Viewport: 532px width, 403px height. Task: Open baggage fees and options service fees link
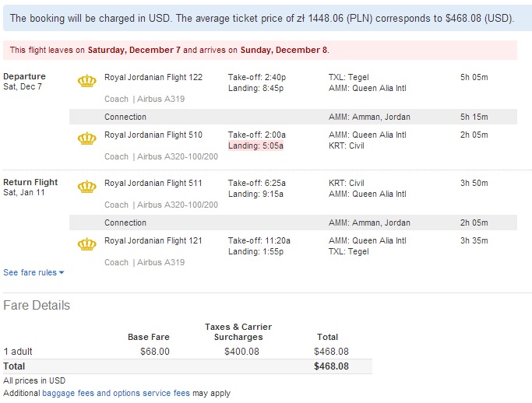[116, 393]
